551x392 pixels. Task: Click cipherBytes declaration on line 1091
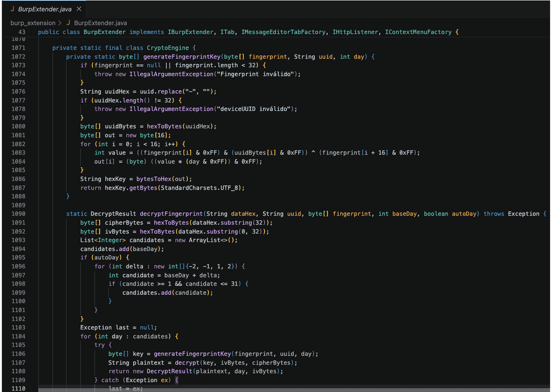coord(124,222)
